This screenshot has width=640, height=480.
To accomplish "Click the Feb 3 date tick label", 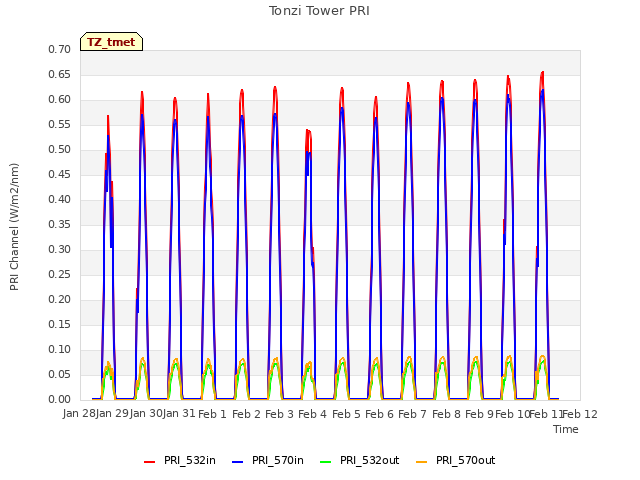I will tap(279, 414).
